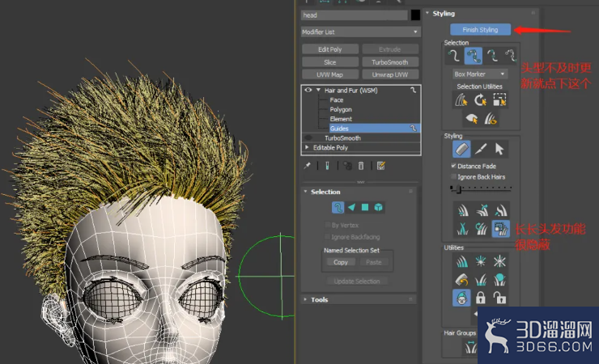
Task: Click the Hide Selected utility icon
Action: [471, 119]
